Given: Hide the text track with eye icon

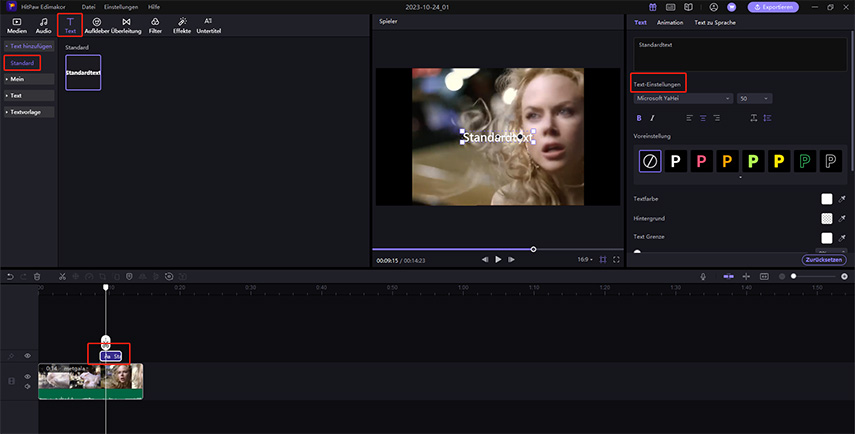Looking at the screenshot, I should pos(27,355).
